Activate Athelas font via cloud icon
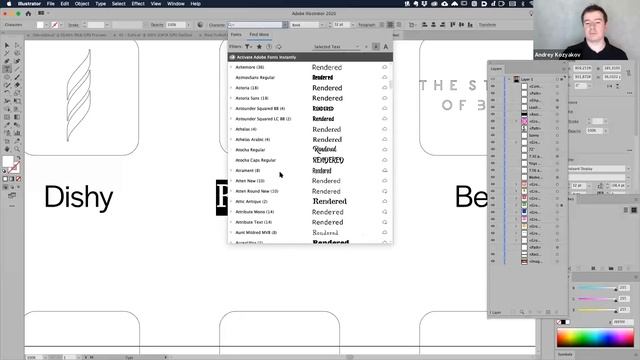The image size is (640, 360). coord(384,129)
